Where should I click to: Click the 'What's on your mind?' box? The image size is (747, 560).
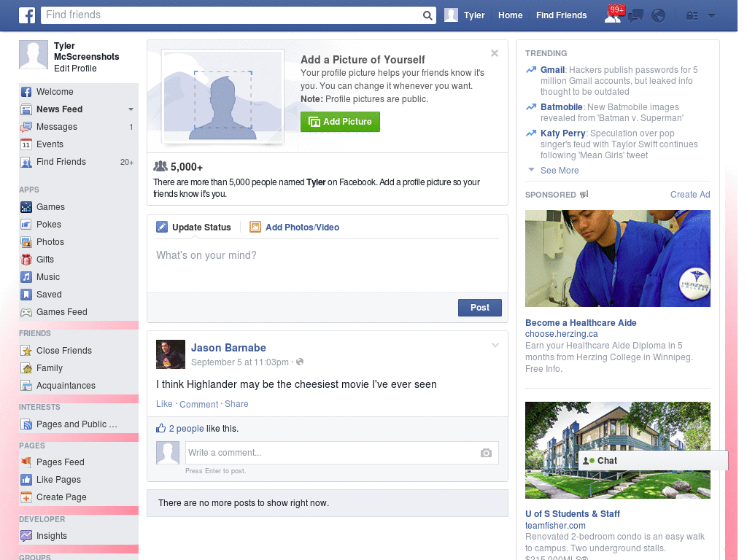(328, 264)
